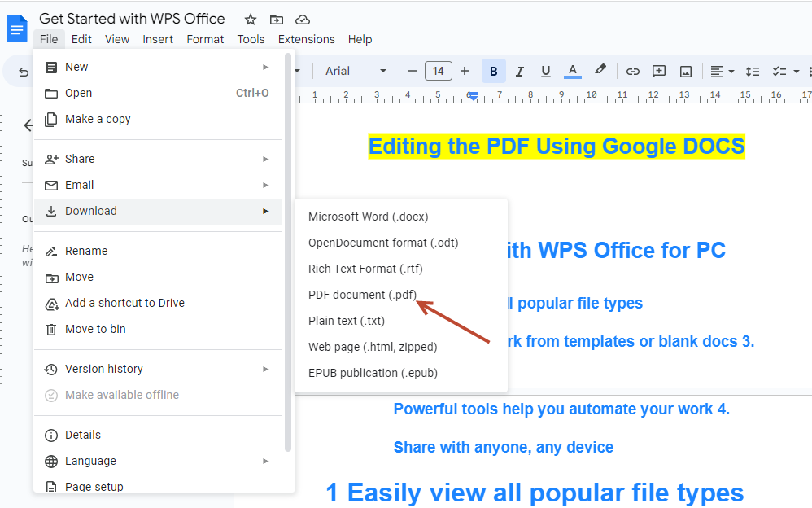Open the Edit menu

click(81, 39)
